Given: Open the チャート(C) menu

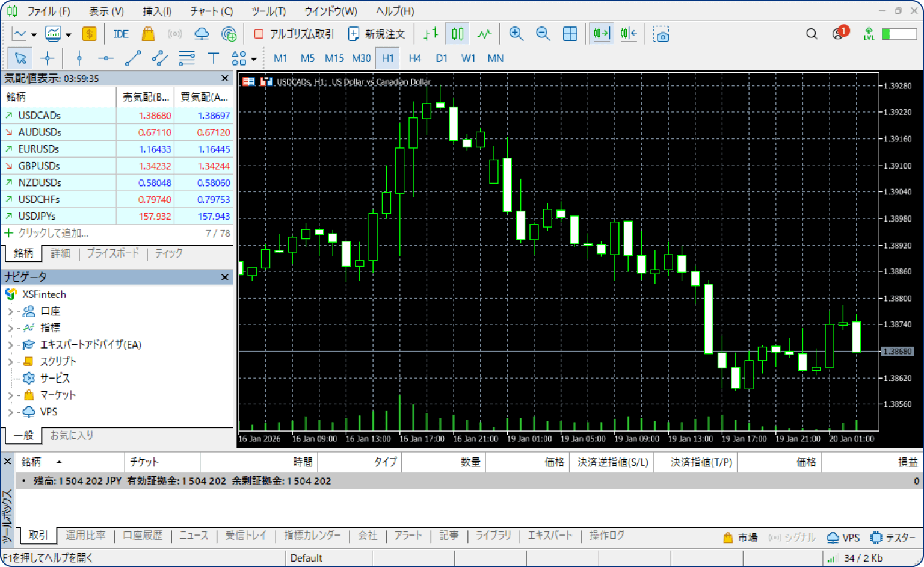Looking at the screenshot, I should tap(211, 11).
